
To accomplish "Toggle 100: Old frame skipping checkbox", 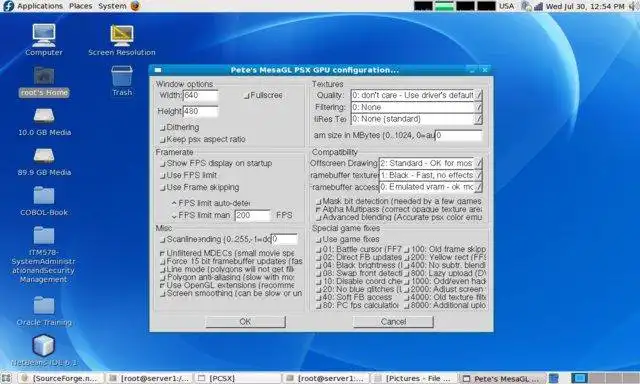I will 407,249.
